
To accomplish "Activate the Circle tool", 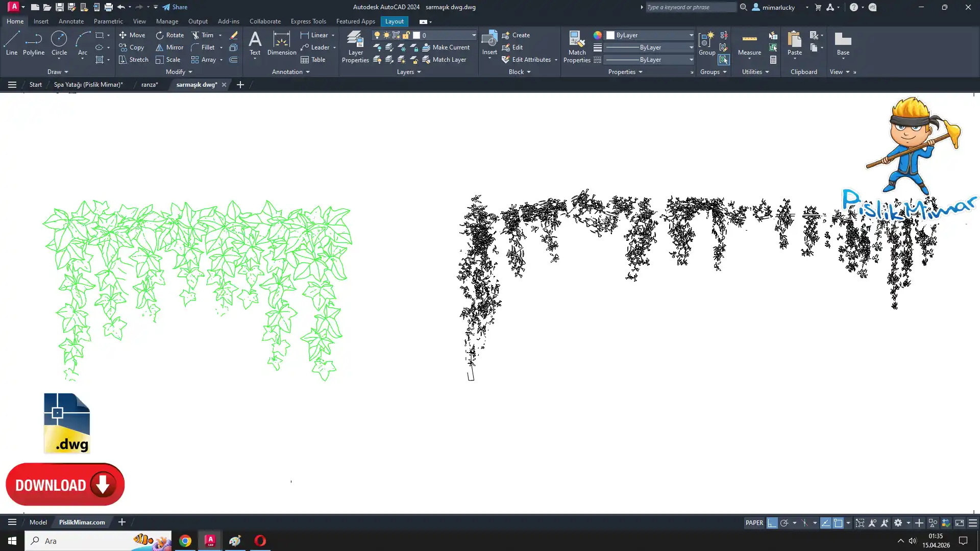I will coord(59,43).
